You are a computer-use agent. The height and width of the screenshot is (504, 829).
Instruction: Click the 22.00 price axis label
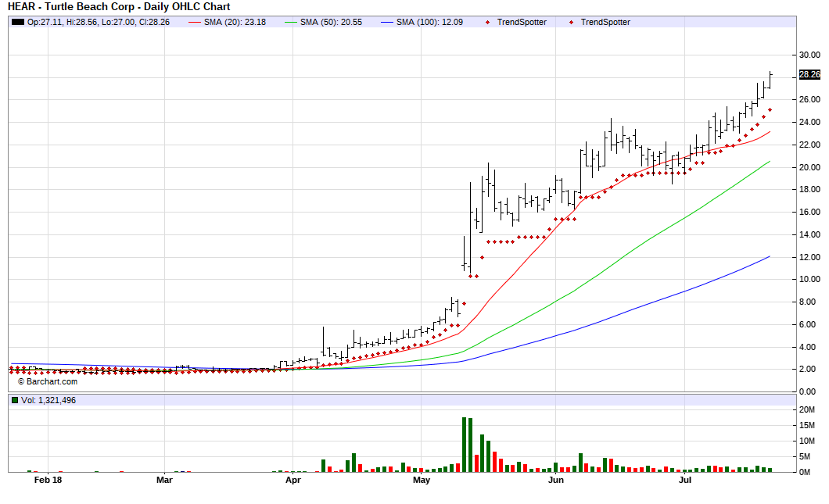(809, 145)
